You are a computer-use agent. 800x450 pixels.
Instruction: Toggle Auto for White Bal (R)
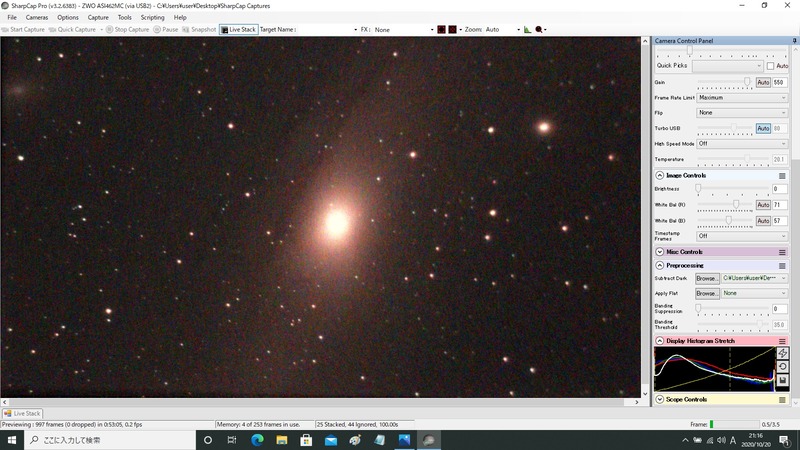pos(763,205)
